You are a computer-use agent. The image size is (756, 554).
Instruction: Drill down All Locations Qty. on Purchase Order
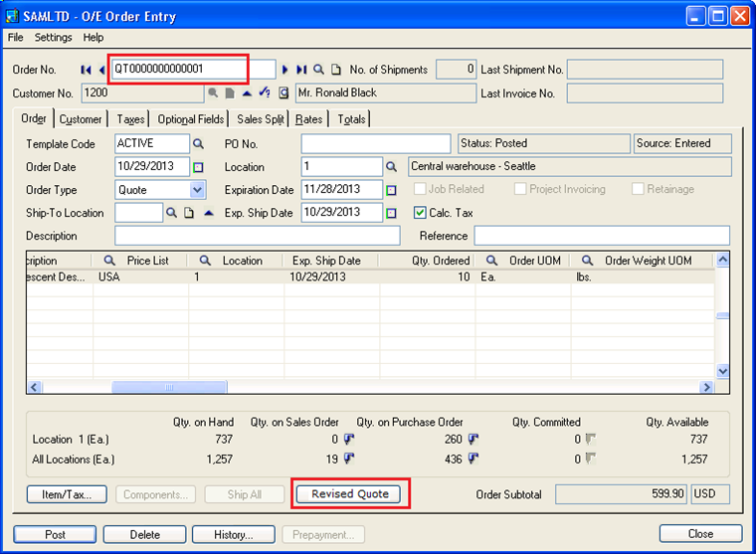point(473,459)
